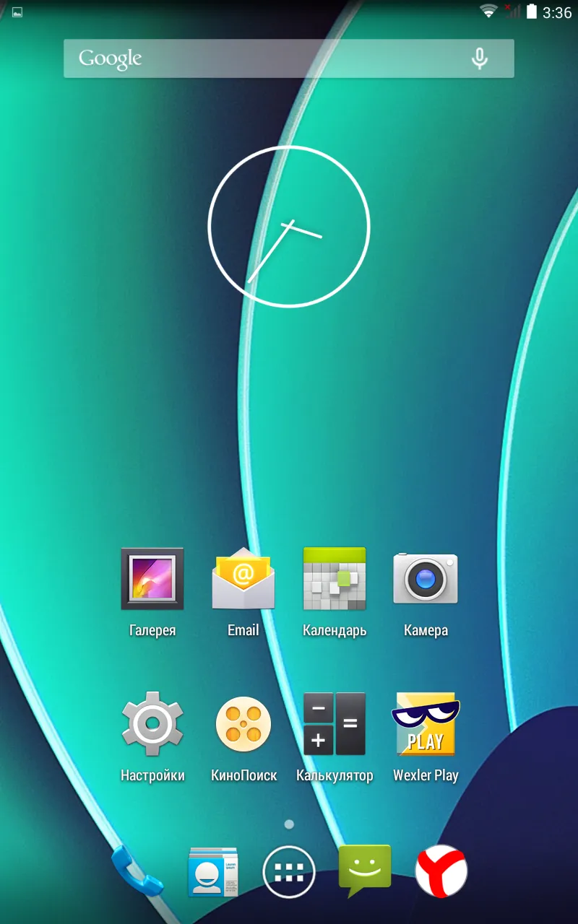This screenshot has width=578, height=924.
Task: Tap the mobile signal strength icon
Action: (512, 12)
